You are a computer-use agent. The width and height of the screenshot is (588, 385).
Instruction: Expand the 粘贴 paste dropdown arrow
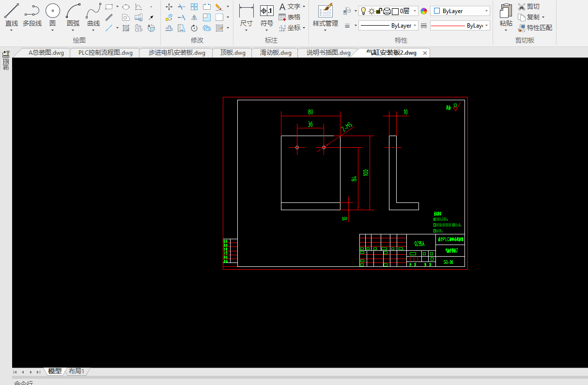(506, 31)
